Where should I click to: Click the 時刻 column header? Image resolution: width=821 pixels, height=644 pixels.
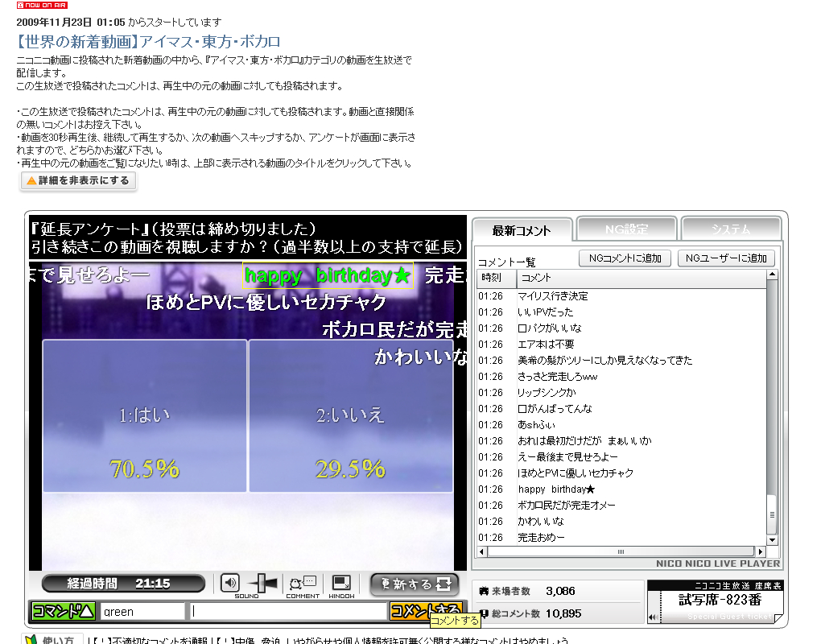coord(497,278)
